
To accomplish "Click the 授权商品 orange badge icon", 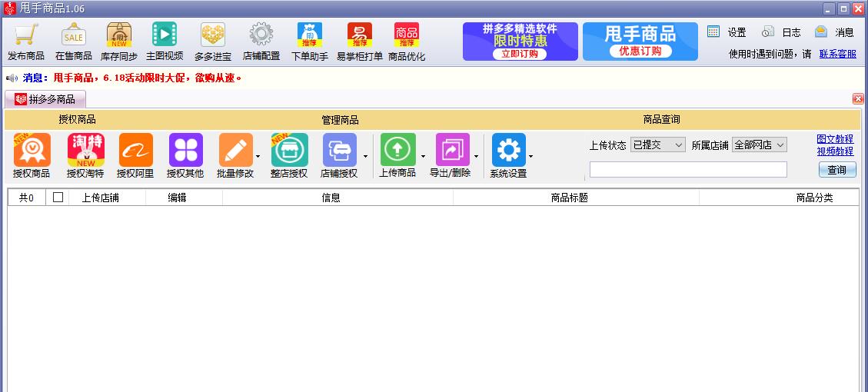I will [x=32, y=150].
